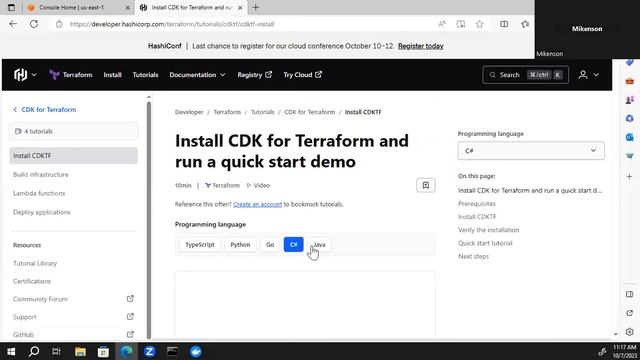The height and width of the screenshot is (360, 640).
Task: Open File Explorer from taskbar
Action: coord(80,351)
